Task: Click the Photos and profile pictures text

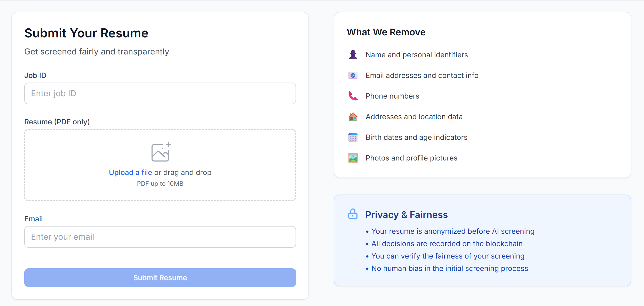Action: pyautogui.click(x=411, y=158)
